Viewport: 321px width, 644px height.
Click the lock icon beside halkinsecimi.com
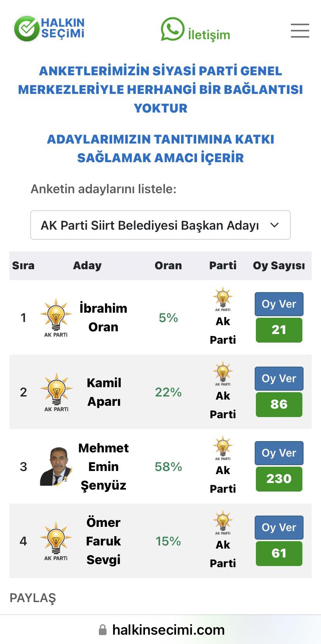[x=103, y=630]
